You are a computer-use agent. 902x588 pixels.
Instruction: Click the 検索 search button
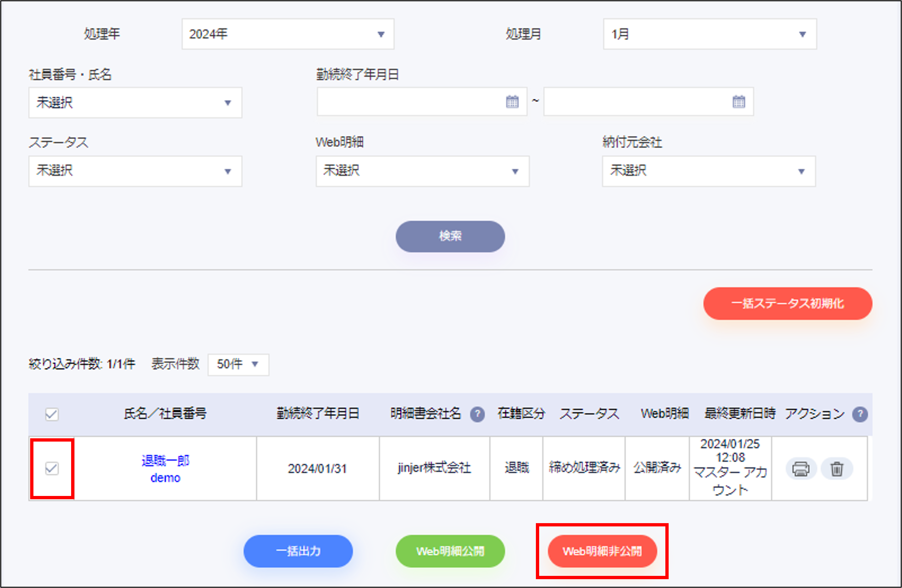click(x=450, y=236)
